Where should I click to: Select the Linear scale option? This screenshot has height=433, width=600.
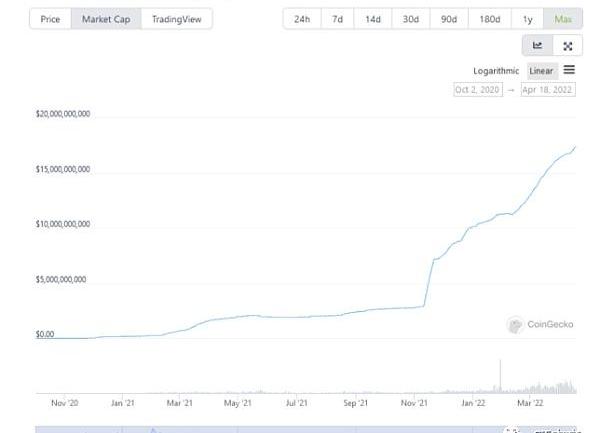541,71
